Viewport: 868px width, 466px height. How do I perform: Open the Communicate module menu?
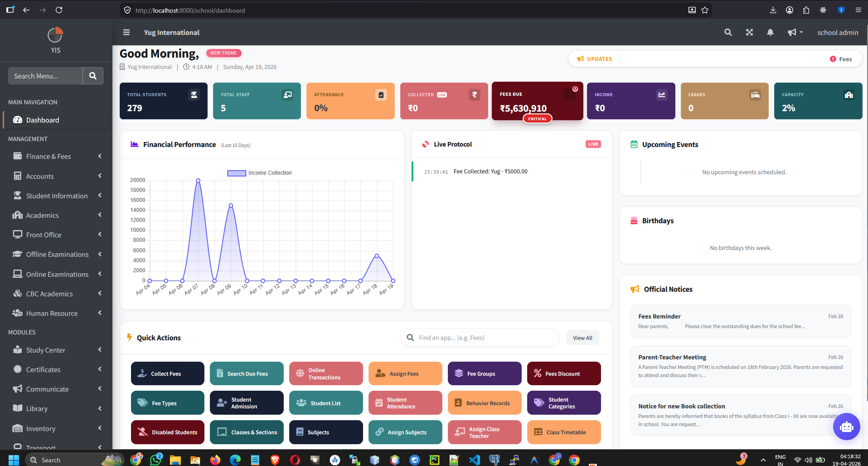pos(47,389)
